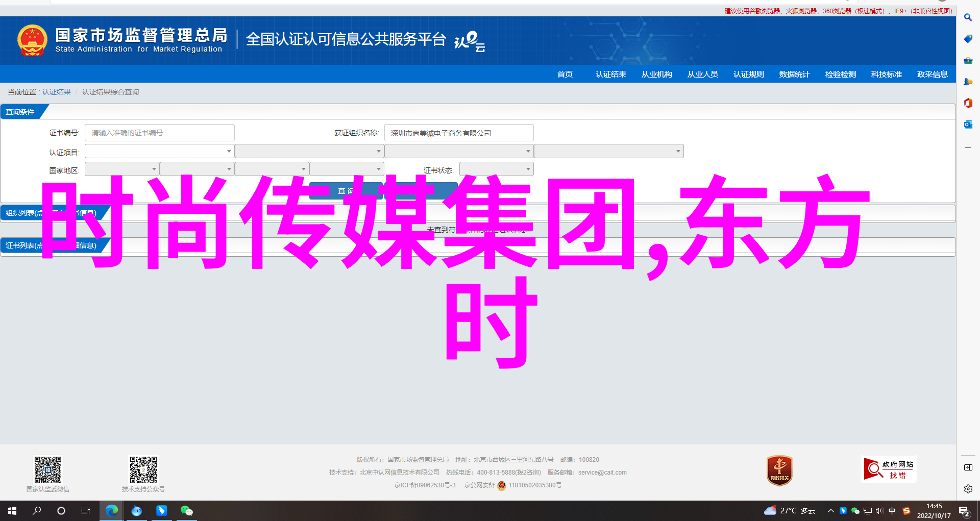Screen dimensions: 980x521
Task: Click 认证结果综合查询 breadcrumb text
Action: (110, 92)
